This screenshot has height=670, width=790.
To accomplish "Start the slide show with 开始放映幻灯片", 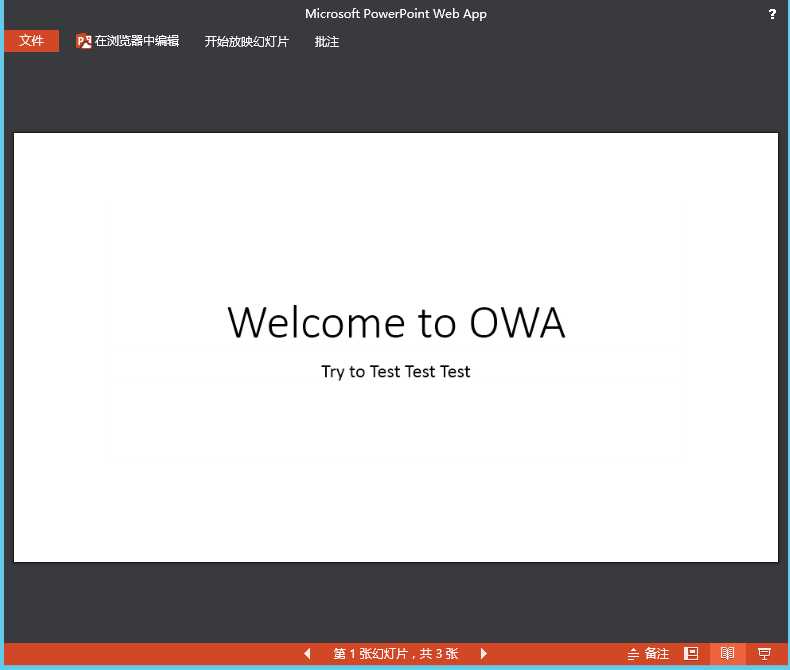I will pyautogui.click(x=246, y=41).
